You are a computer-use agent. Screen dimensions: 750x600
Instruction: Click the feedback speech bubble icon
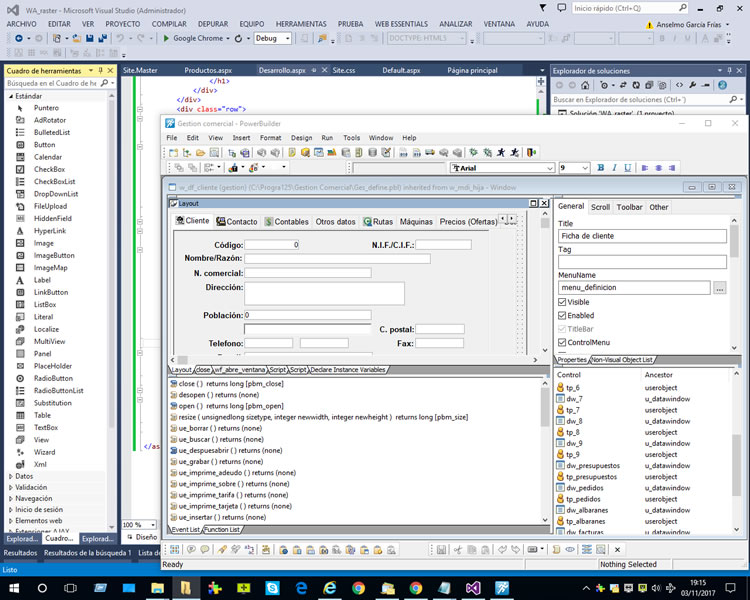[x=562, y=8]
